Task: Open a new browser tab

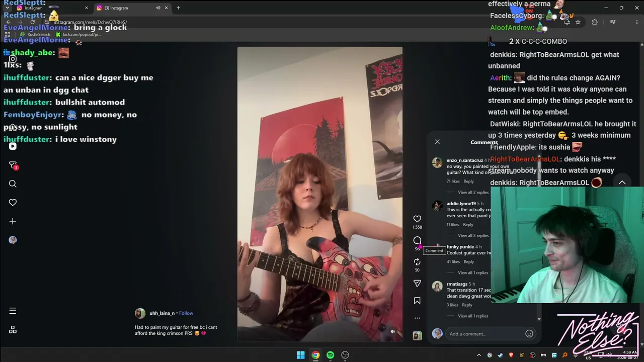Action: pyautogui.click(x=178, y=8)
